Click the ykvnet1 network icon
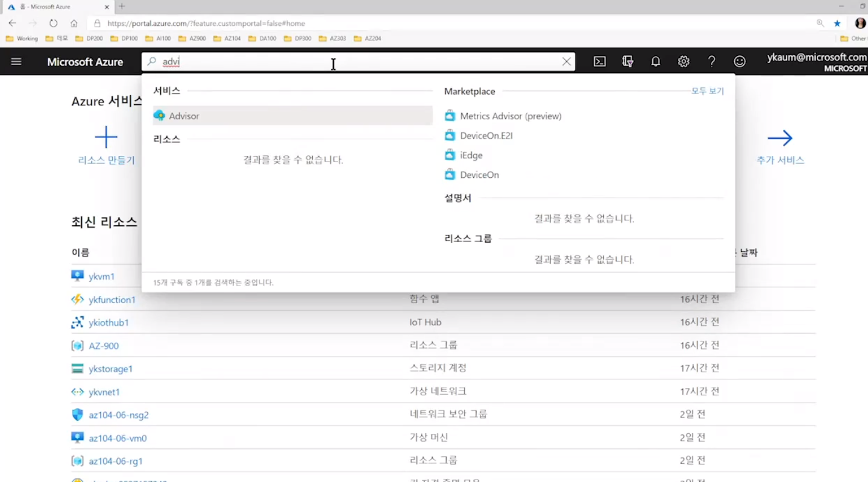Image resolution: width=868 pixels, height=482 pixels. 77,392
